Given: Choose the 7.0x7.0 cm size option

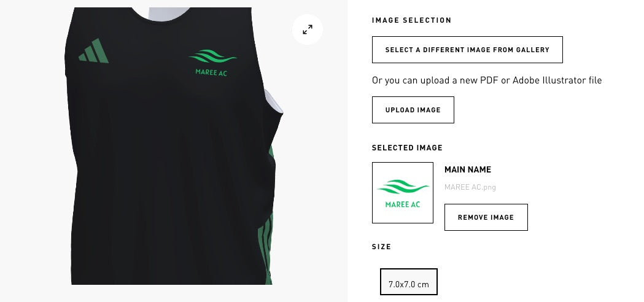Looking at the screenshot, I should (409, 282).
